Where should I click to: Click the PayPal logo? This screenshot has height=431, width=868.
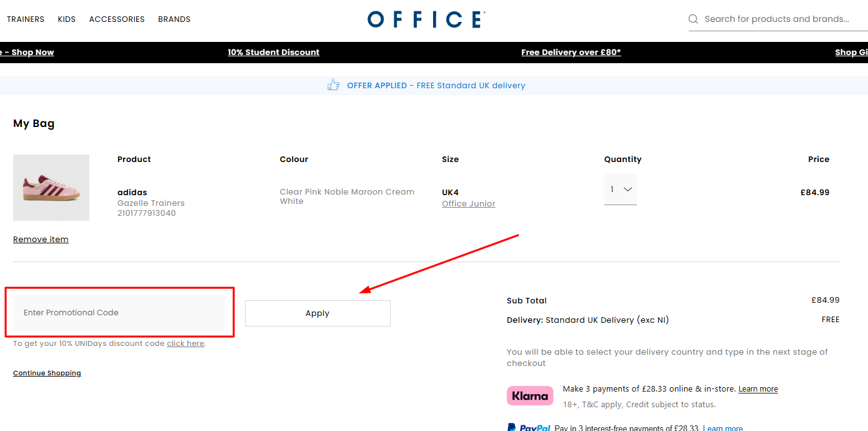pos(529,427)
